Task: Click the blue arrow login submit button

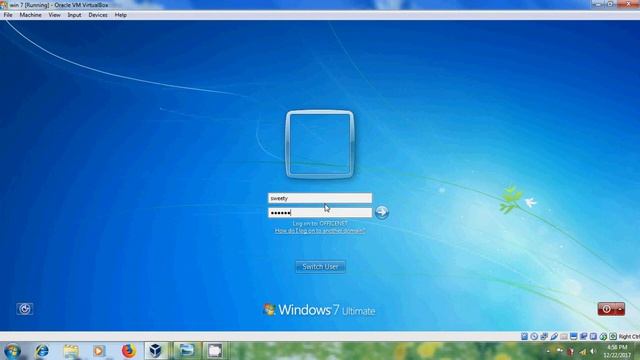Action: (x=382, y=212)
